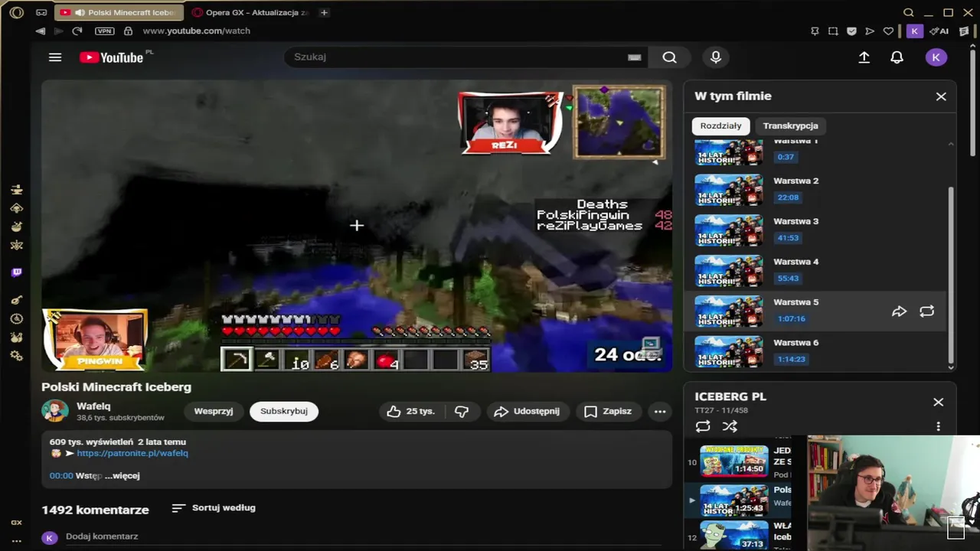Close the ICEBERG PL playlist panel
This screenshot has width=980, height=551.
pos(938,403)
